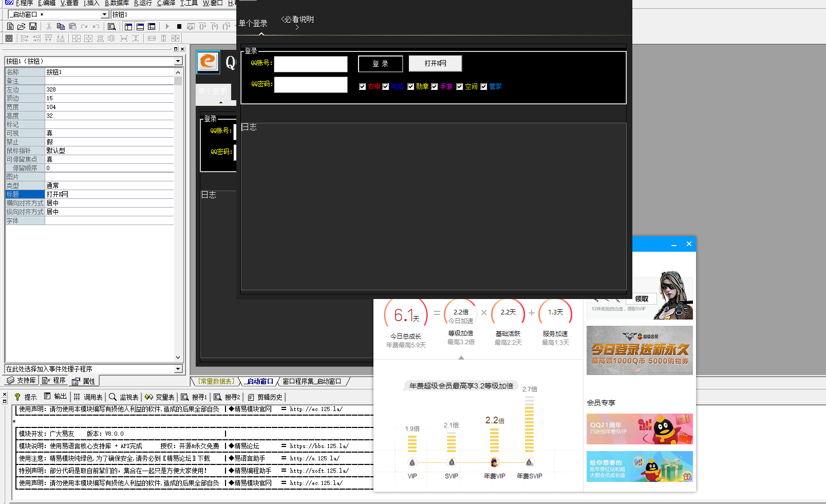Click the Save floppy disk icon
Image resolution: width=826 pixels, height=504 pixels.
[33, 26]
